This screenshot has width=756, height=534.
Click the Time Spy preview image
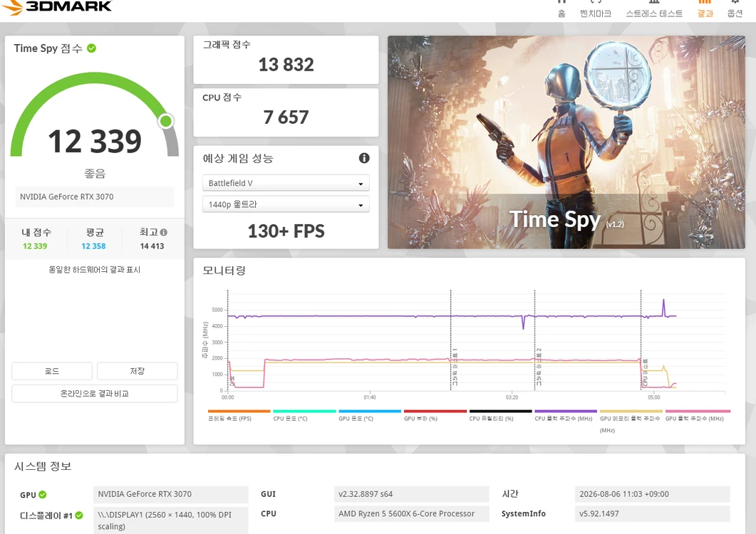pyautogui.click(x=566, y=142)
